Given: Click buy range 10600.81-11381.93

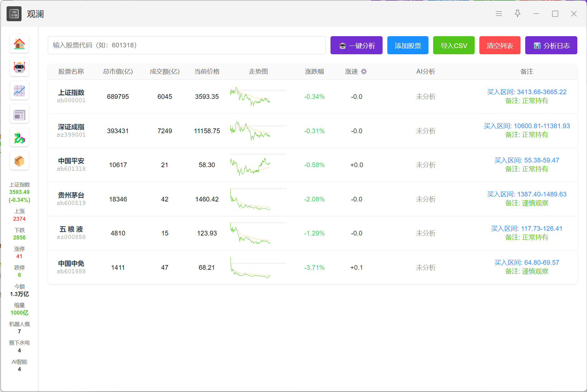Looking at the screenshot, I should [x=527, y=126].
